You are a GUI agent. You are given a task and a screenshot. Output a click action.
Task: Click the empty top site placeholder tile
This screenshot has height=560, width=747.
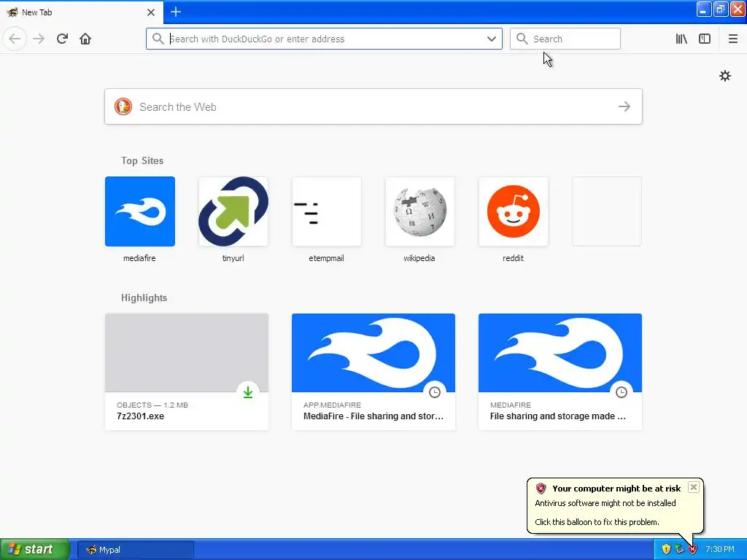[606, 211]
